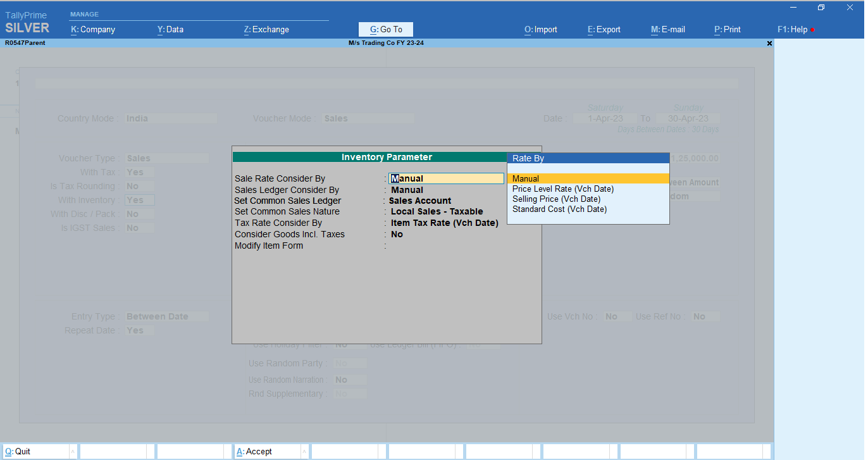Open the Z: Exchange menu

point(266,29)
